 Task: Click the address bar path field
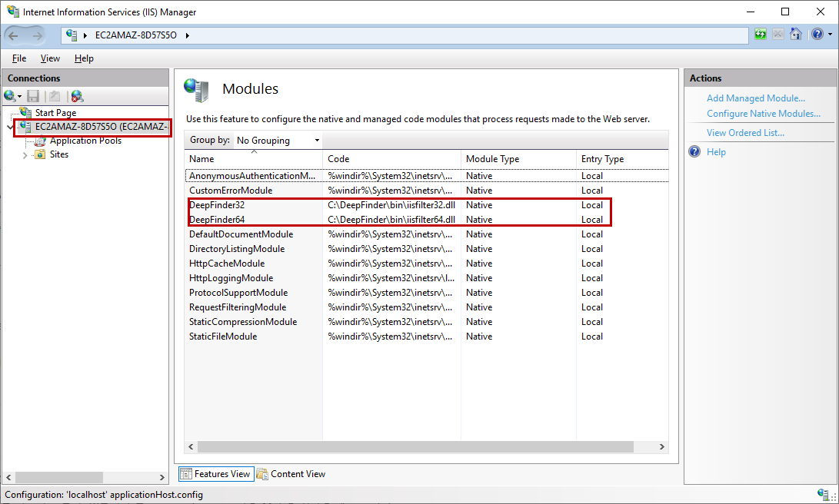pyautogui.click(x=405, y=36)
